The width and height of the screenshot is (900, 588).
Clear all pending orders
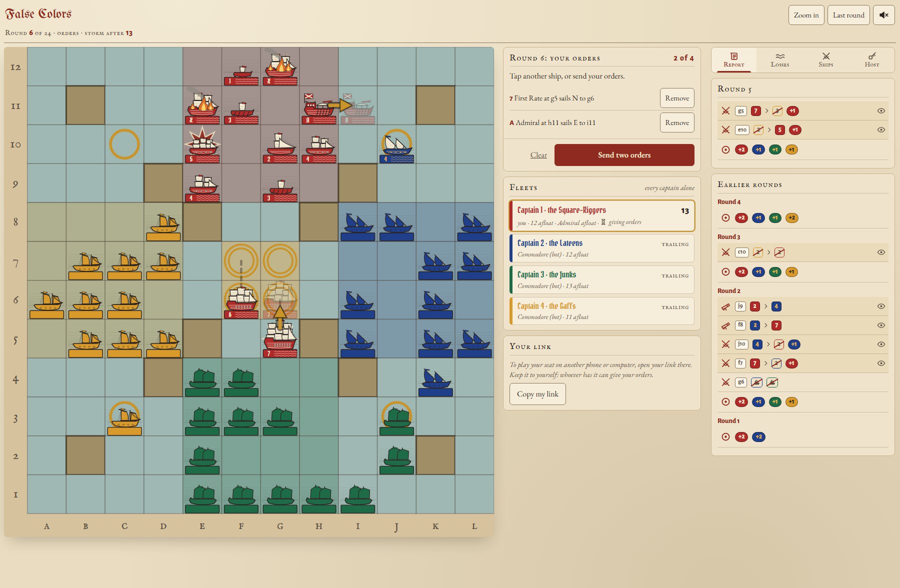[x=538, y=155]
